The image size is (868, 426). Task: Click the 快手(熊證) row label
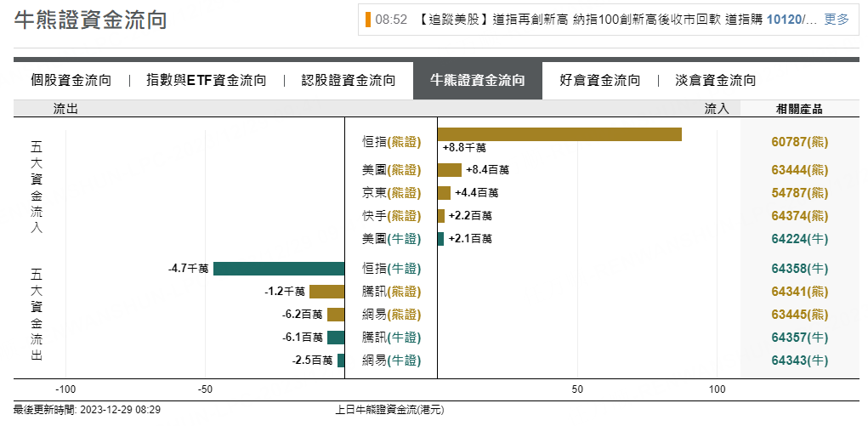click(391, 216)
